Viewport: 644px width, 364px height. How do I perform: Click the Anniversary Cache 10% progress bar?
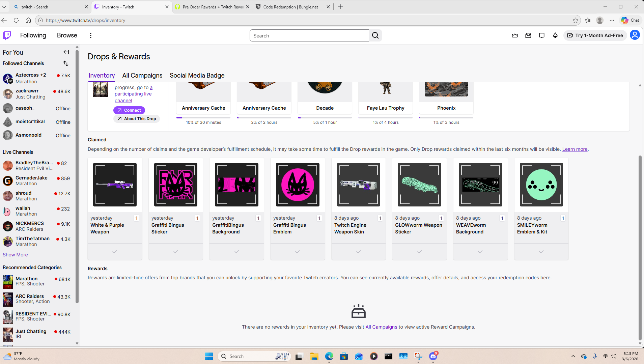(203, 117)
